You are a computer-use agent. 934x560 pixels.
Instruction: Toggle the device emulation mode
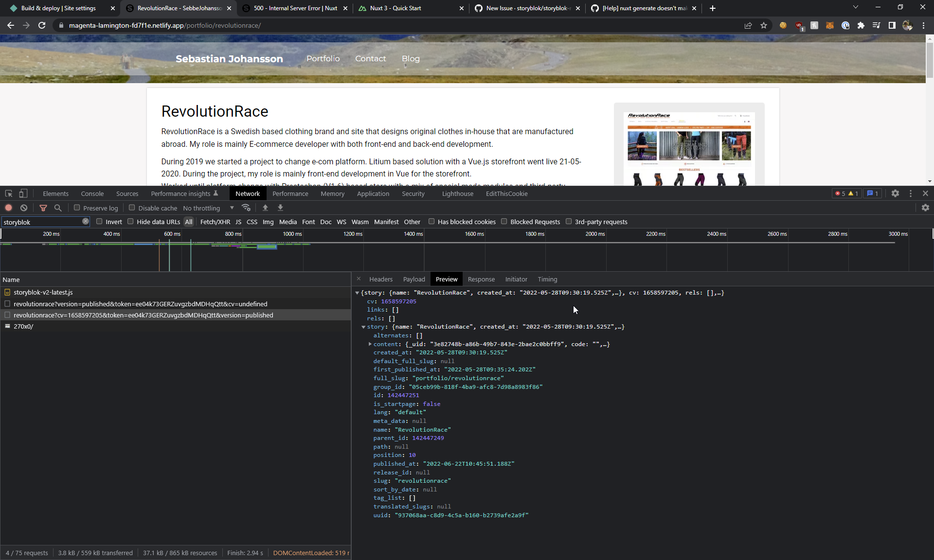[x=22, y=193]
